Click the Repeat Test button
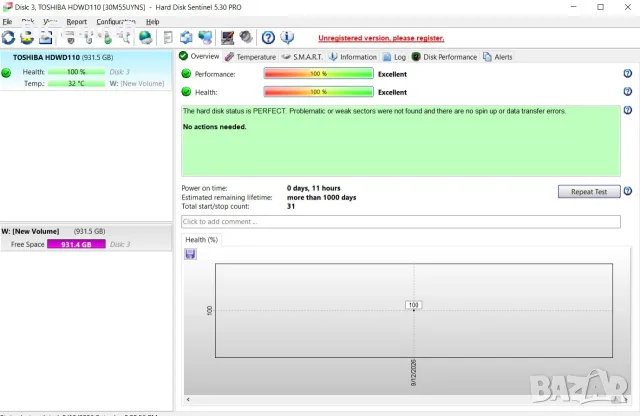Viewport: 640px width, 416px height. [589, 191]
